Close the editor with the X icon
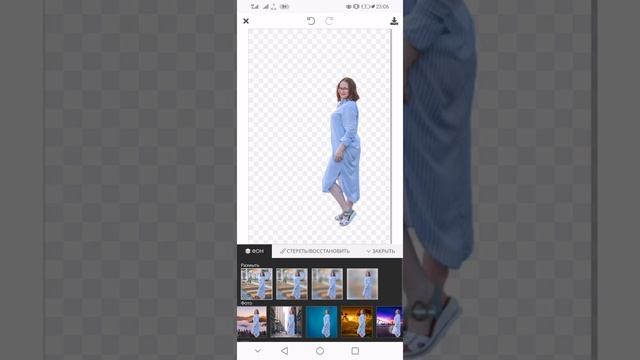The image size is (640, 360). tap(246, 21)
